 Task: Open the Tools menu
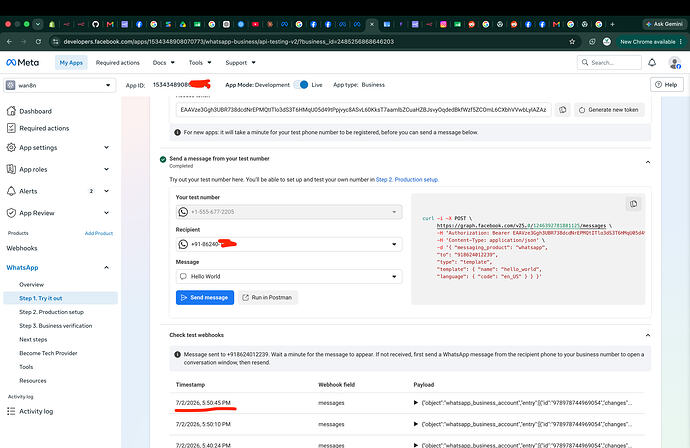pyautogui.click(x=200, y=63)
